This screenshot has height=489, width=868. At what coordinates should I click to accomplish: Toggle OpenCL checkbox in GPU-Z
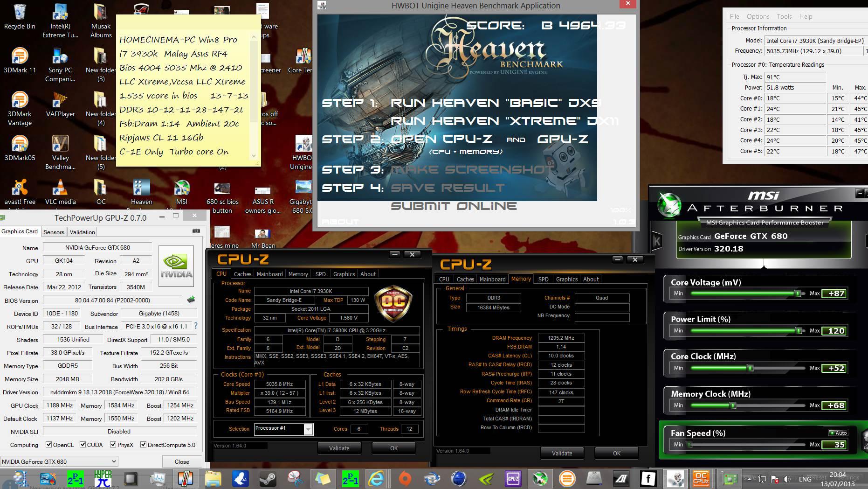(48, 445)
